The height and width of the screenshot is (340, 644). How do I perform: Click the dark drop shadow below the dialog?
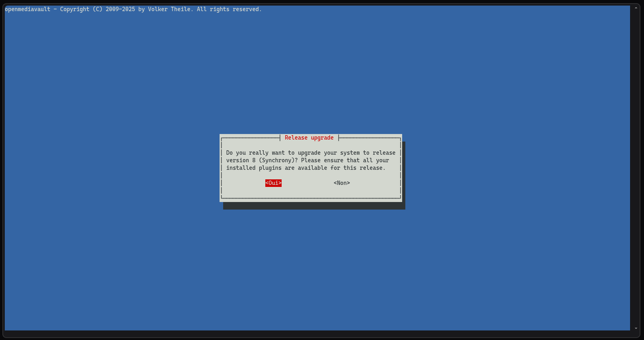(314, 206)
